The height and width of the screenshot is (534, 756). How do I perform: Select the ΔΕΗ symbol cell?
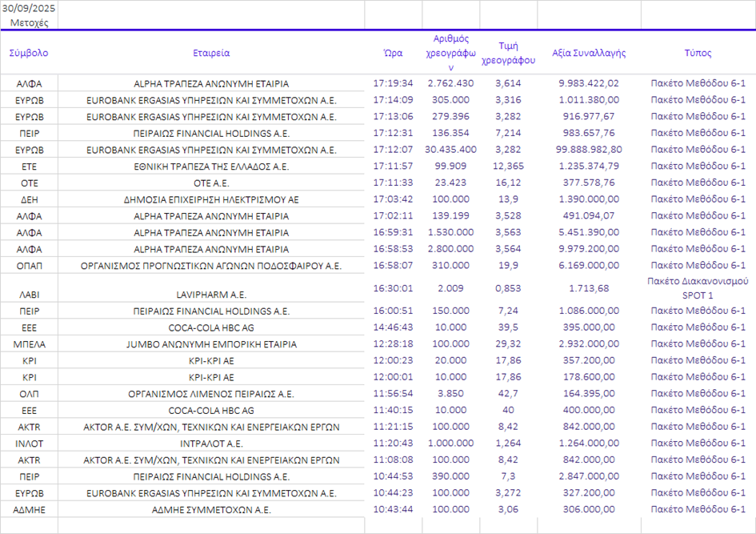(29, 199)
